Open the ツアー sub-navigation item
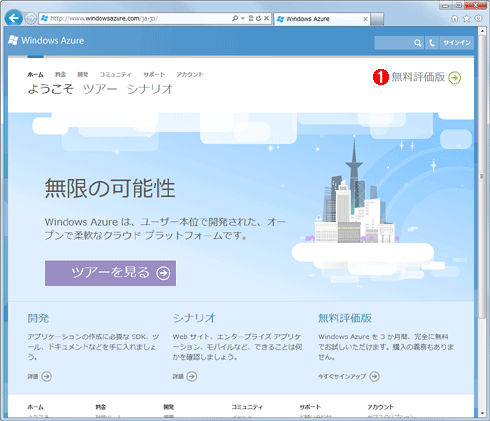This screenshot has height=421, width=490. tap(100, 89)
